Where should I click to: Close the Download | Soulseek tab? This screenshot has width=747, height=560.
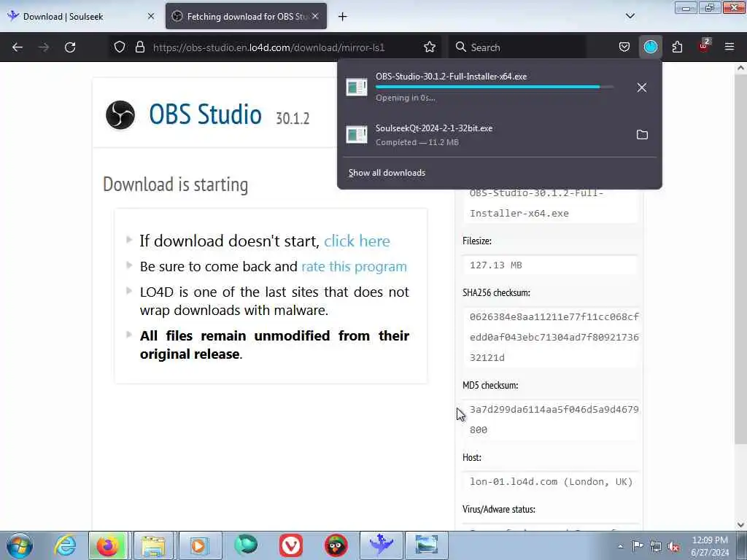tap(150, 17)
